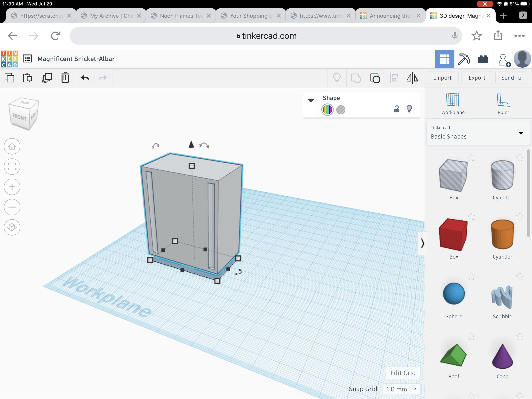Reload page in browser
The width and height of the screenshot is (532, 399).
(x=55, y=36)
